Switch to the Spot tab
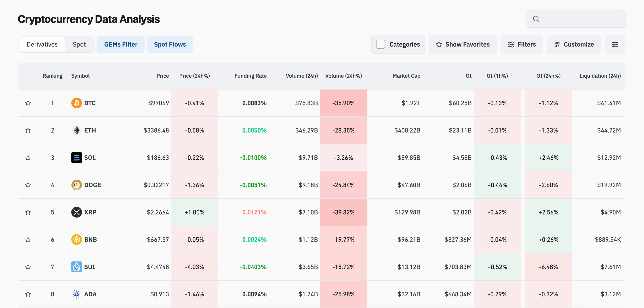644x308 pixels. tap(79, 44)
